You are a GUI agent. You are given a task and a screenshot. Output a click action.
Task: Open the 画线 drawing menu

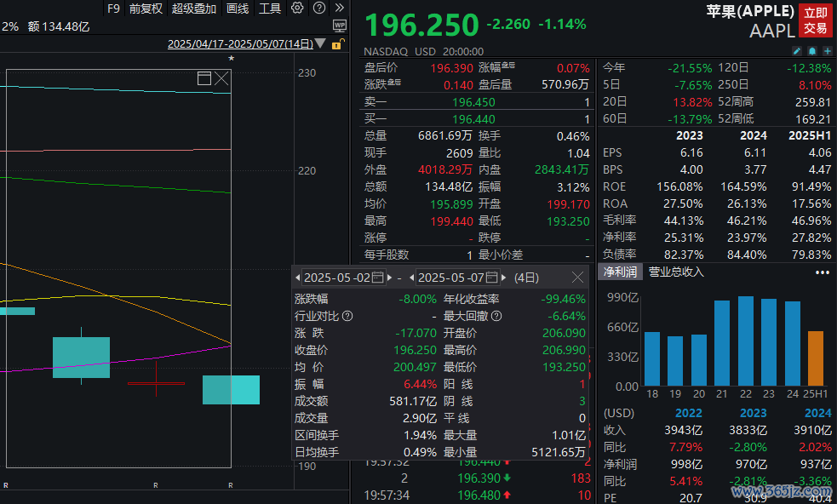coord(238,9)
